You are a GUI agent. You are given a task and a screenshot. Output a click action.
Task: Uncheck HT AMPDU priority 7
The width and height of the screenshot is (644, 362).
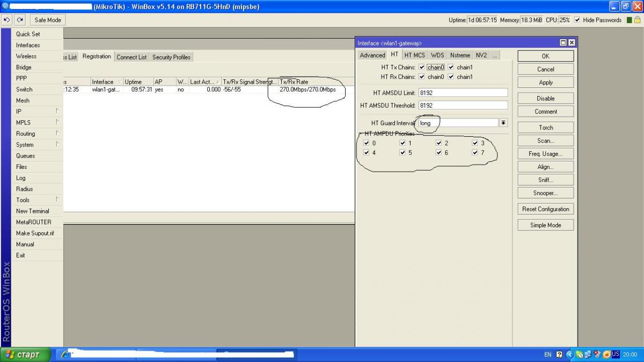coord(475,153)
